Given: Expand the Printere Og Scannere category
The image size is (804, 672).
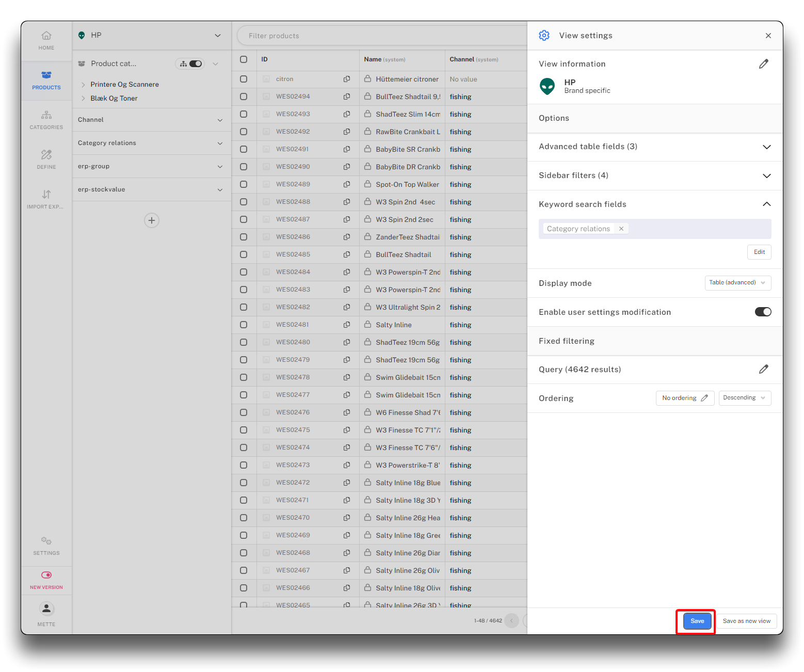Looking at the screenshot, I should click(83, 85).
